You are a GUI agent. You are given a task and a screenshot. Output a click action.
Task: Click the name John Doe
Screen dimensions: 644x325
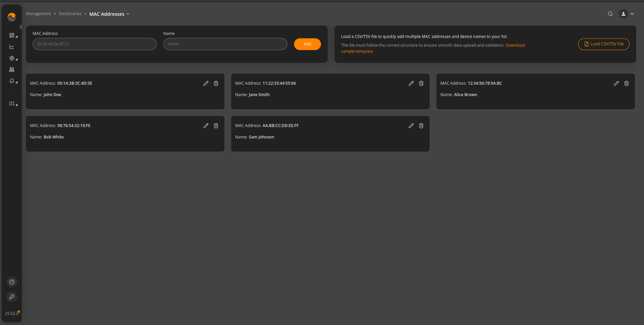[x=52, y=95]
